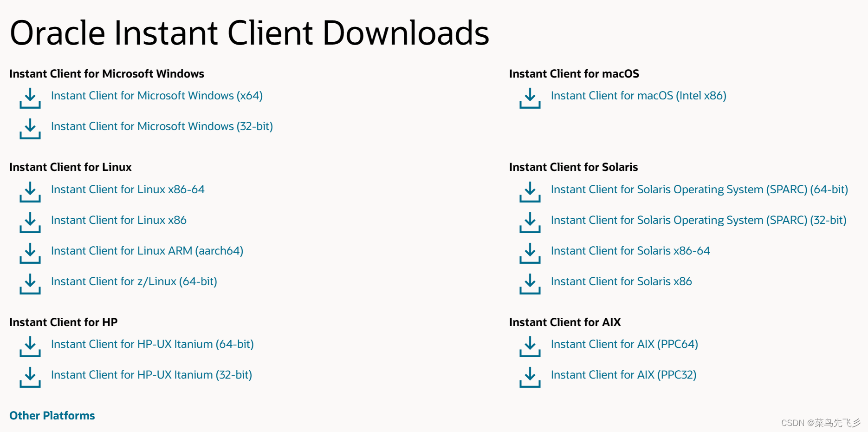The height and width of the screenshot is (432, 868).
Task: Open Solaris Operating System (SPARC) (64-bit) link
Action: tap(700, 190)
